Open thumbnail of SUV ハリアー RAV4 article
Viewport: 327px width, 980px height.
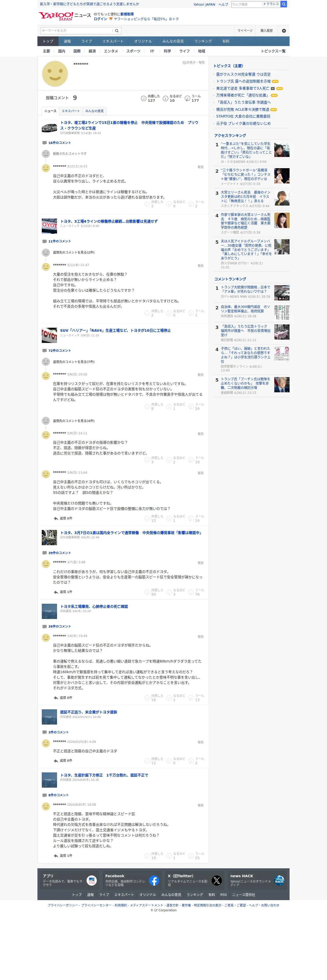pyautogui.click(x=49, y=336)
